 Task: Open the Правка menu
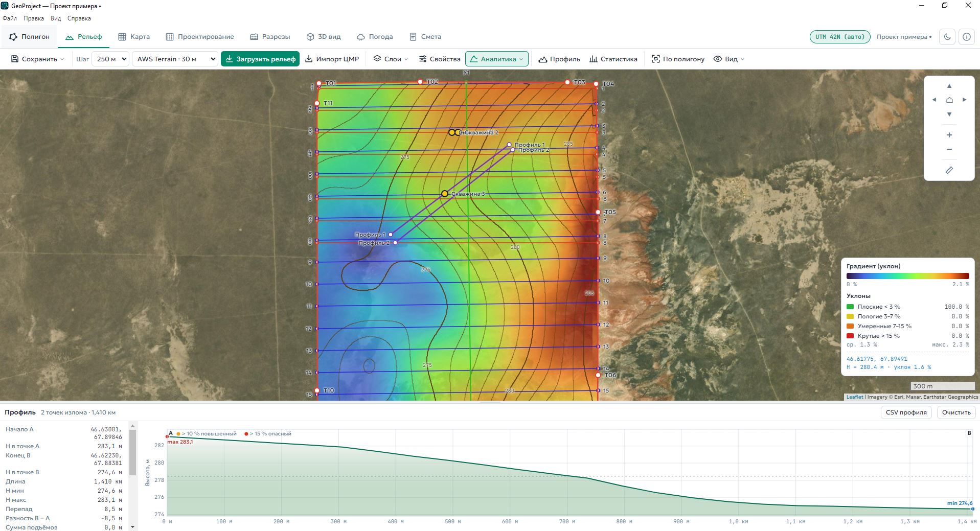[34, 18]
